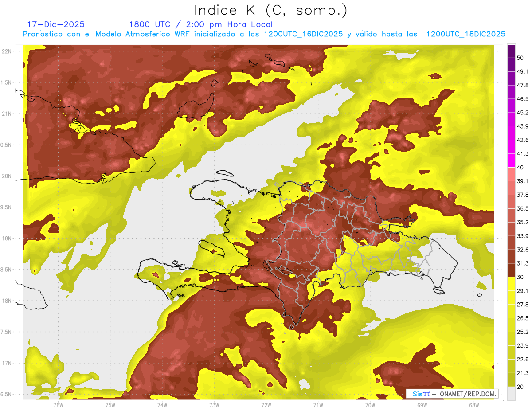Click the legend value '26.5'
The height and width of the screenshot is (411, 532).
(x=523, y=318)
